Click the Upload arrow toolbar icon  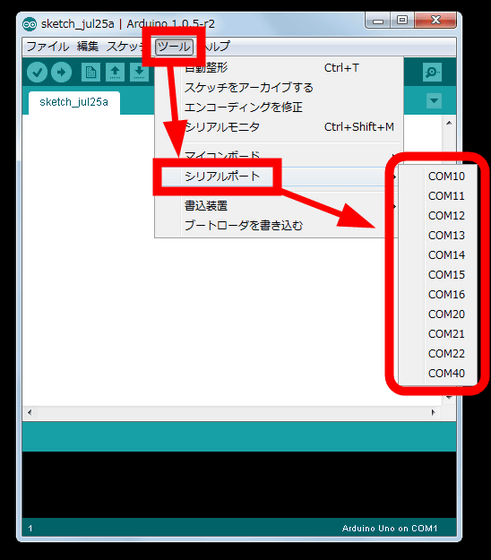pos(61,72)
